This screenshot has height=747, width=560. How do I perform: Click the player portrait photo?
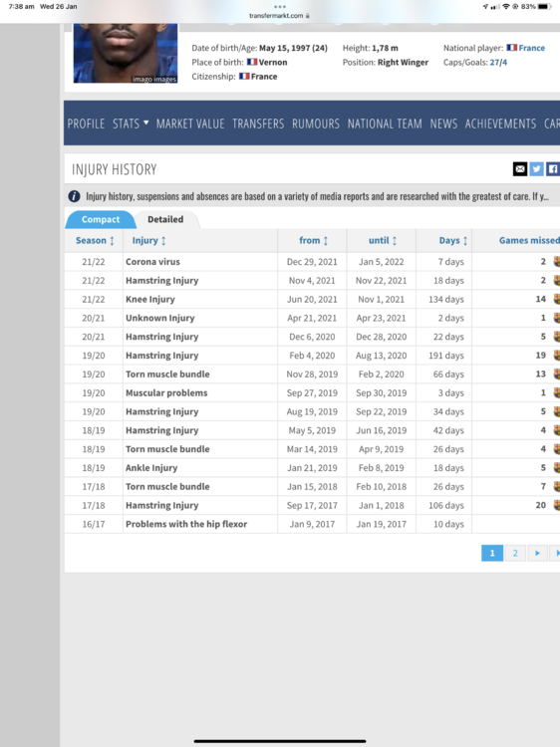pyautogui.click(x=126, y=53)
